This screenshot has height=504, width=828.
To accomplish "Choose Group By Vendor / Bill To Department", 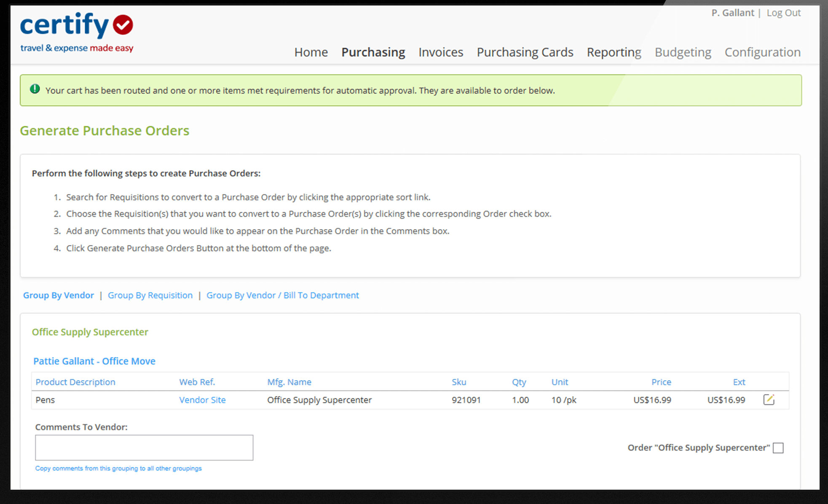I will coord(282,295).
